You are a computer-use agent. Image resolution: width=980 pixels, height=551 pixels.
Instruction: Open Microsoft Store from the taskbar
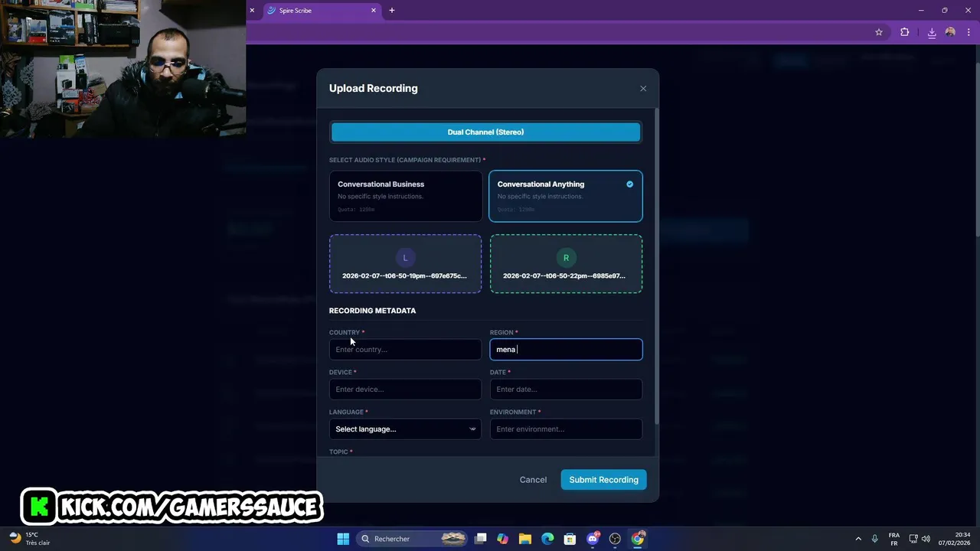[x=570, y=539]
